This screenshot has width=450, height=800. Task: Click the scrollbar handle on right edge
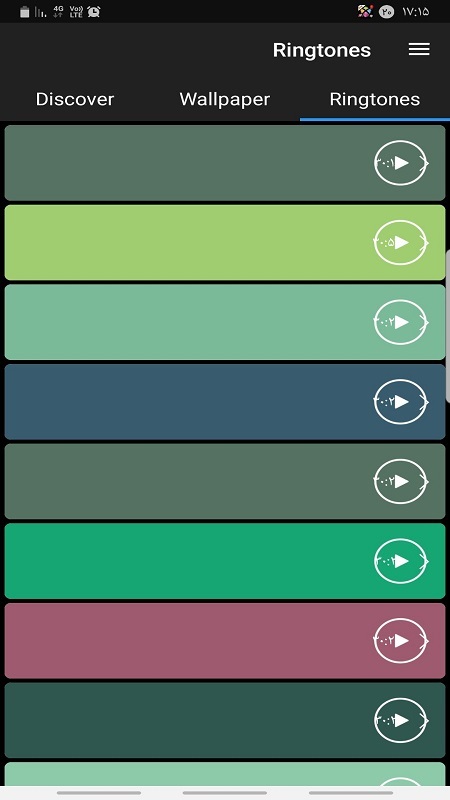click(447, 327)
